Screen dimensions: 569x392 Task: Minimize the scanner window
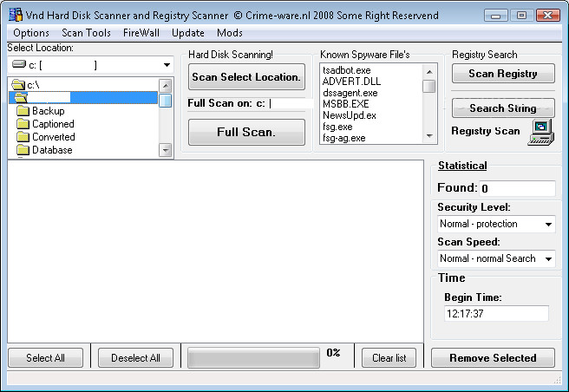click(495, 16)
